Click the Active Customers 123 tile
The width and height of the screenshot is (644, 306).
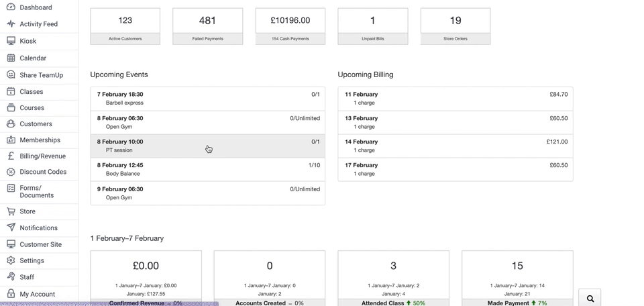click(125, 26)
